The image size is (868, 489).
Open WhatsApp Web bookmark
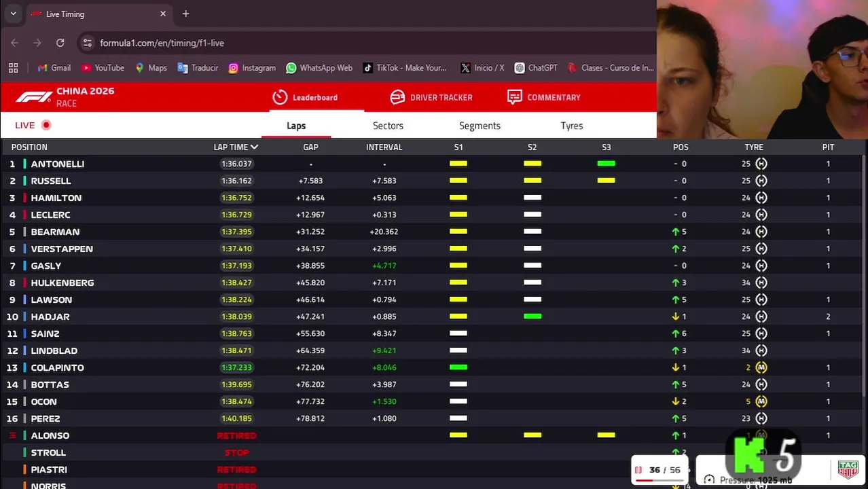[x=319, y=68]
